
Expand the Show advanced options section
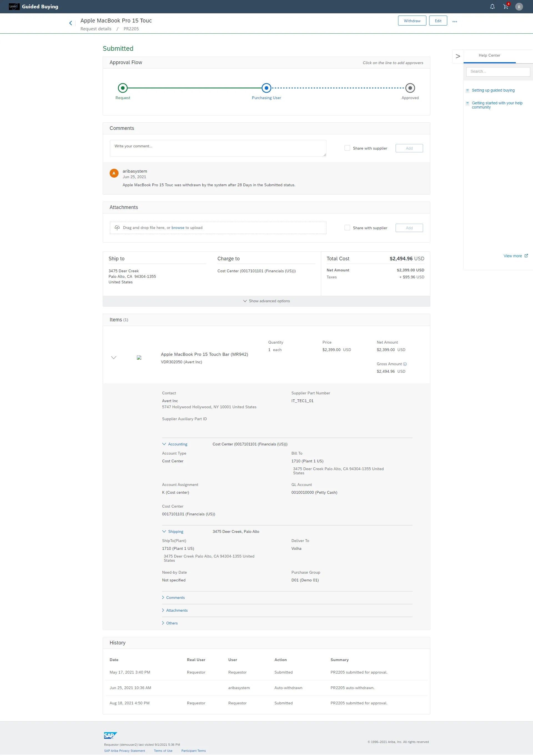pyautogui.click(x=266, y=301)
